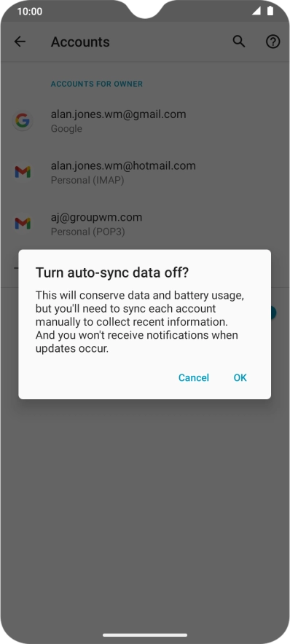Viewport: 290px width, 644px height.
Task: Tap the Accounts for Owner header
Action: (x=96, y=84)
